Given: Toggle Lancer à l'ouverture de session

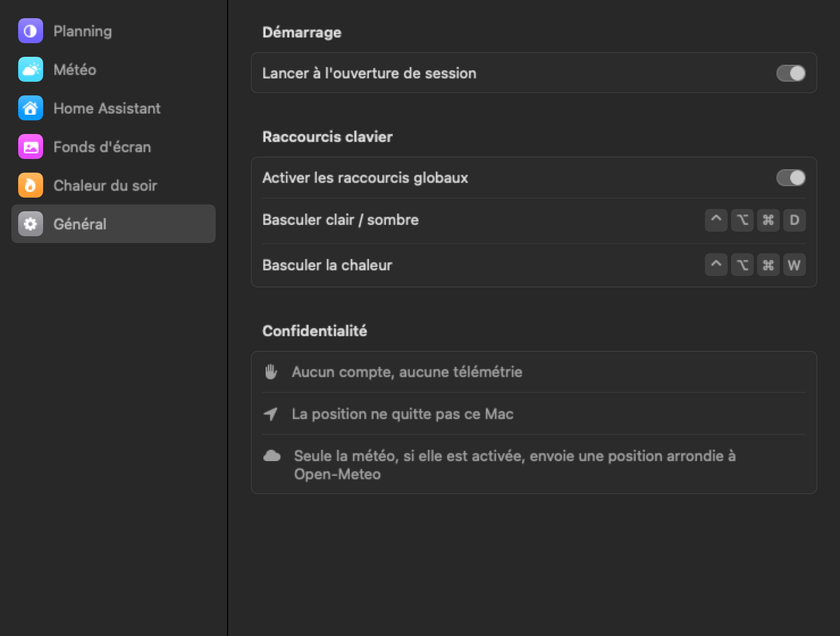Looking at the screenshot, I should pos(791,73).
